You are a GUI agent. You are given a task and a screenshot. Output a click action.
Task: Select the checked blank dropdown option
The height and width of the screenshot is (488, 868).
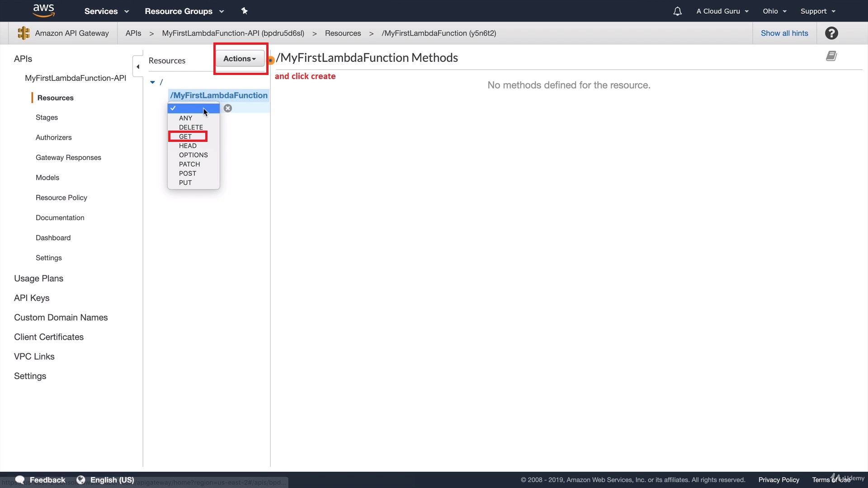(x=193, y=108)
